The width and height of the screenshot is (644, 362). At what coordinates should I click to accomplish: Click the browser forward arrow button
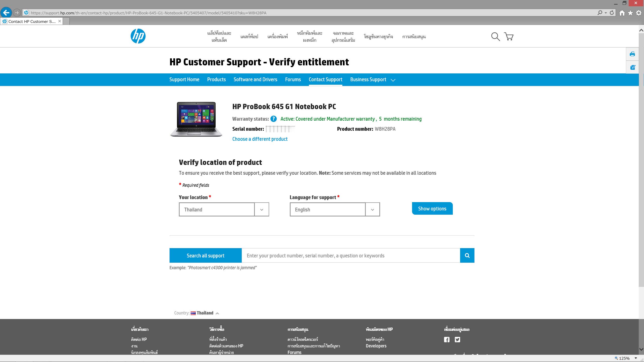(x=17, y=12)
